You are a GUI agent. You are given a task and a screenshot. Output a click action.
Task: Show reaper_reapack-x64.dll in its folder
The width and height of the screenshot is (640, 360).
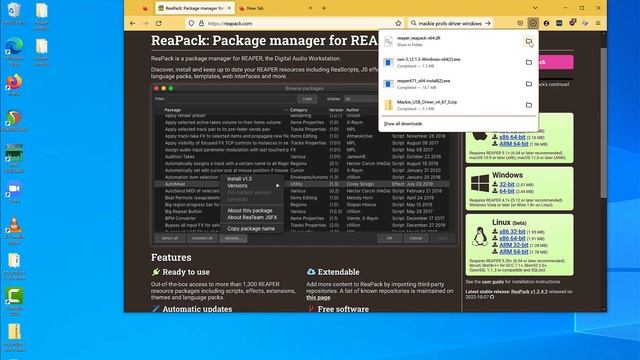click(529, 41)
